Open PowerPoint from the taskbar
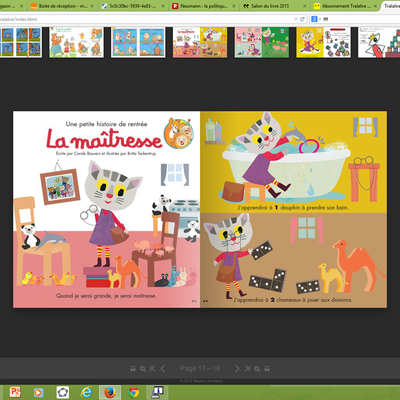The height and width of the screenshot is (400, 400). pos(15,392)
